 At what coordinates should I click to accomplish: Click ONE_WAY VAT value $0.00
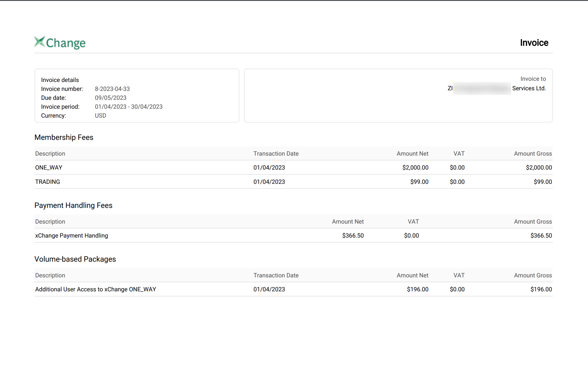[457, 167]
